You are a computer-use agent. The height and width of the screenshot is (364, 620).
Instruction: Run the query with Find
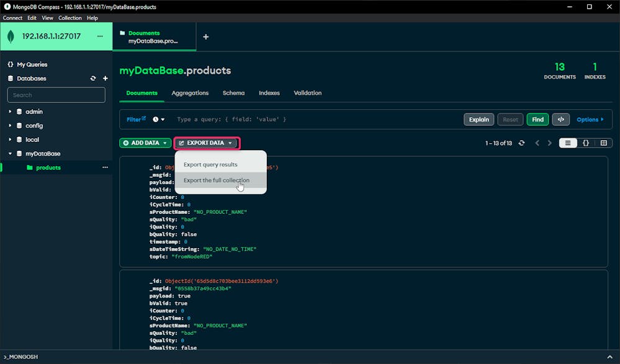coord(537,119)
